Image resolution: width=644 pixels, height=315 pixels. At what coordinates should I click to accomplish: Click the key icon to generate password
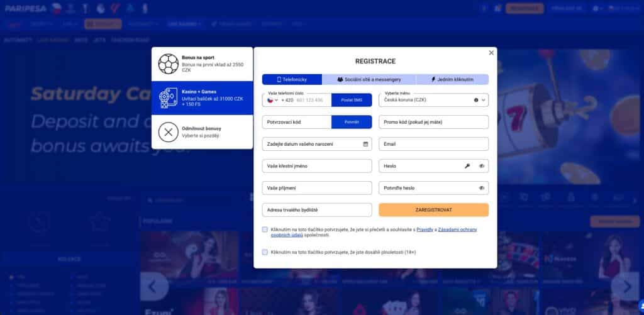(467, 166)
